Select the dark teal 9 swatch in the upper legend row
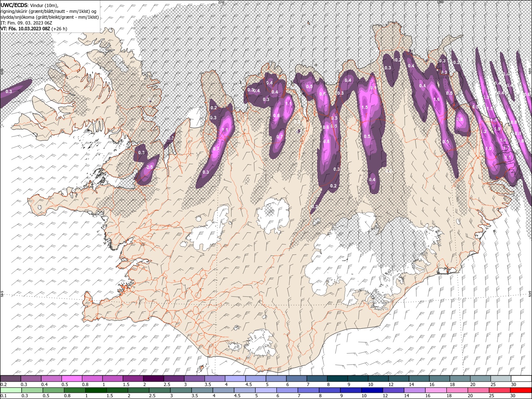 tap(357, 379)
